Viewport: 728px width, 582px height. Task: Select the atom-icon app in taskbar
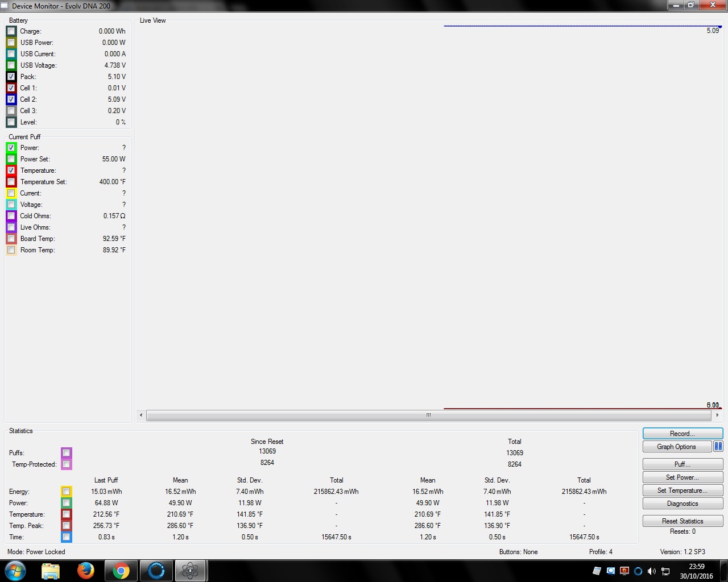point(190,570)
